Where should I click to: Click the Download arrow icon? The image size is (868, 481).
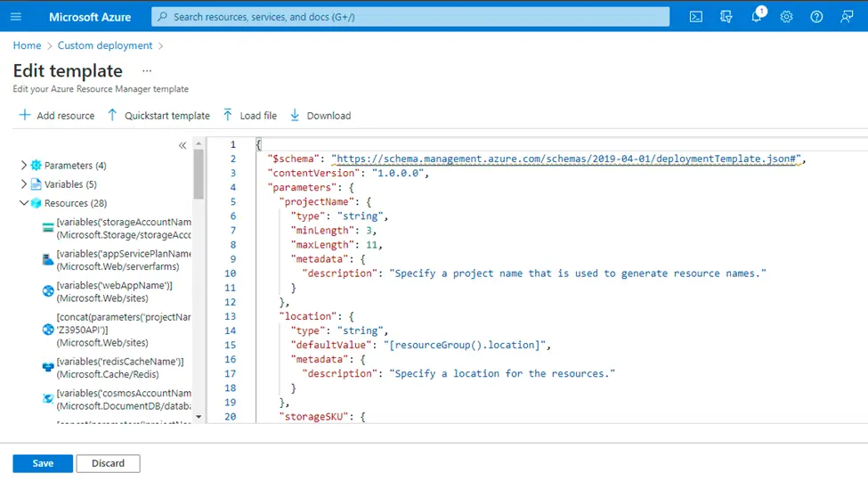tap(295, 115)
